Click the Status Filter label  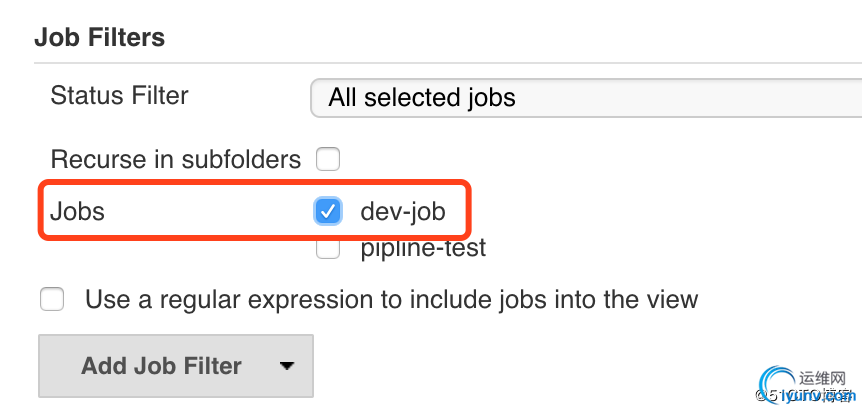coord(119,95)
